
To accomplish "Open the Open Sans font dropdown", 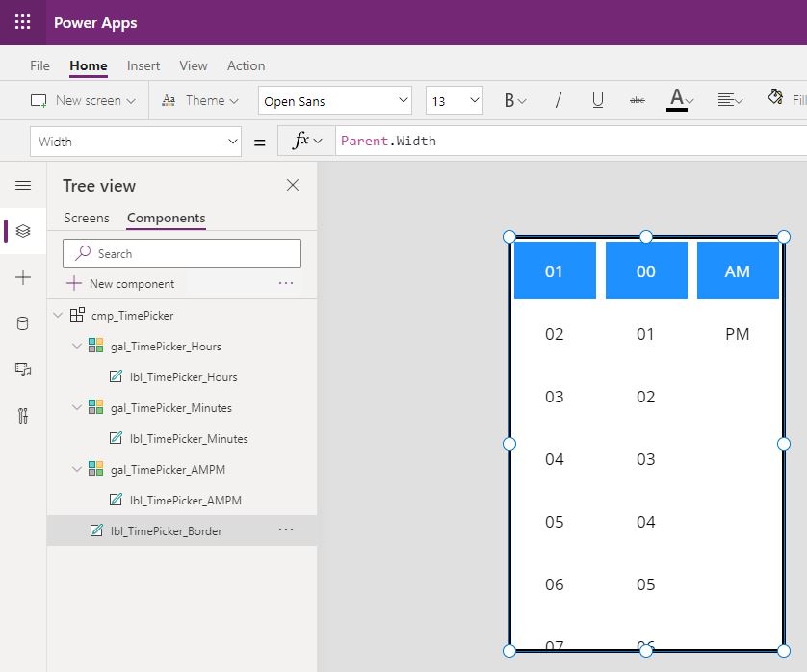I will pos(335,100).
